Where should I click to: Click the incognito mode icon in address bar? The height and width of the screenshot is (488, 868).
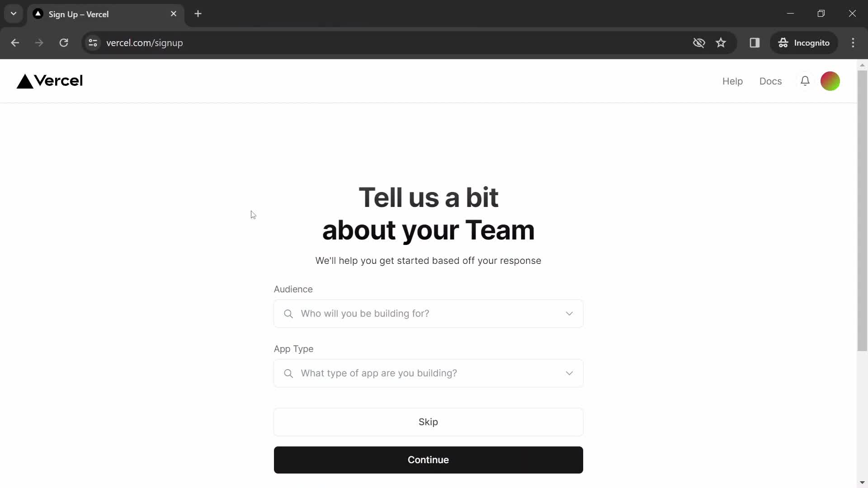783,42
